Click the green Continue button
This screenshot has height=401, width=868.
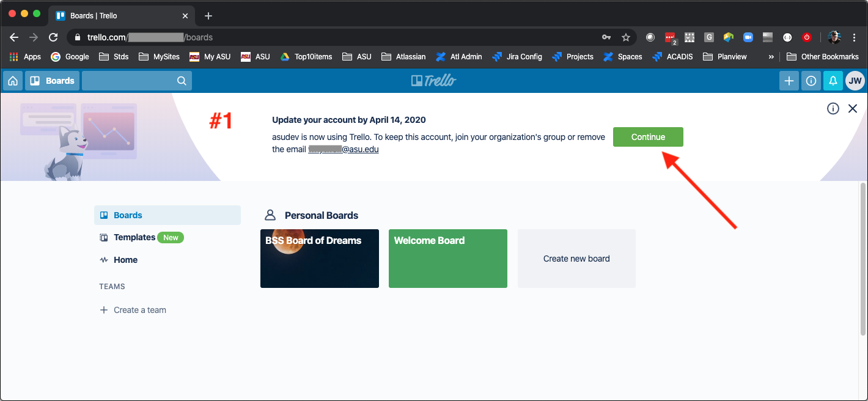[648, 137]
